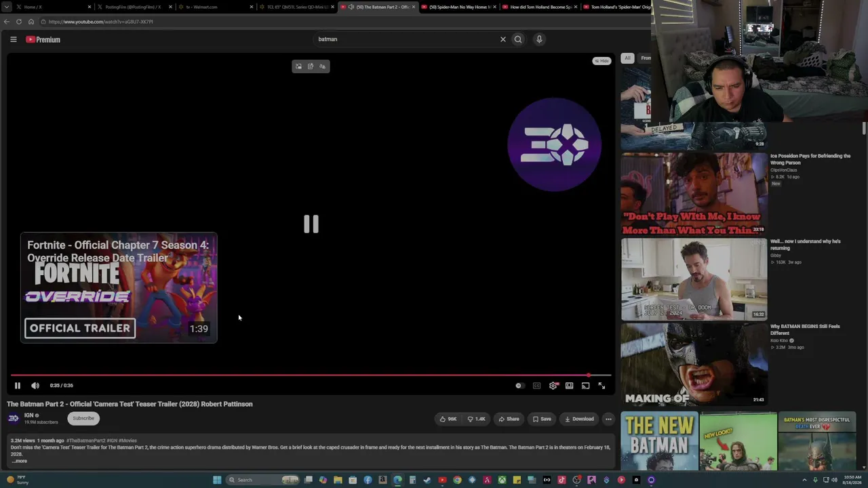This screenshot has height=488, width=868.
Task: Open the Windows Start menu
Action: click(x=217, y=480)
